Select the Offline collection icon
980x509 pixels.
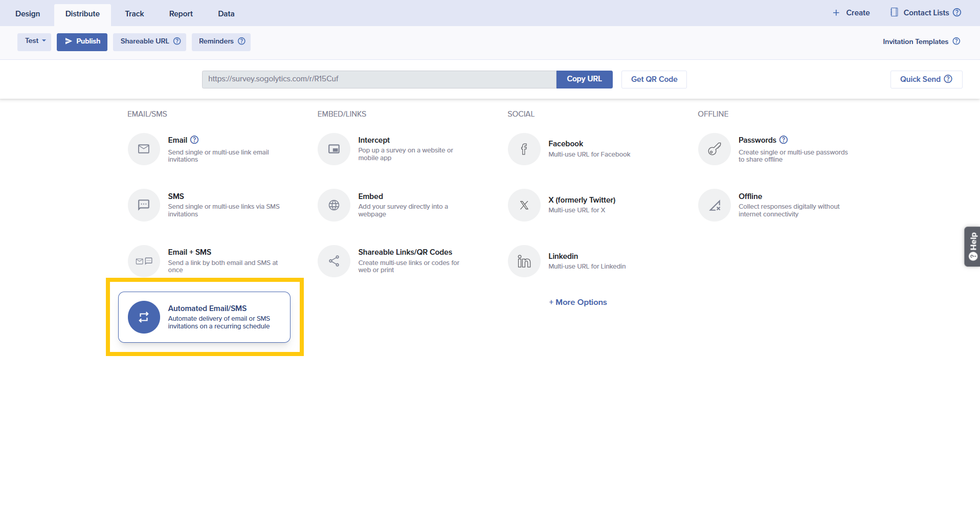[x=714, y=205]
